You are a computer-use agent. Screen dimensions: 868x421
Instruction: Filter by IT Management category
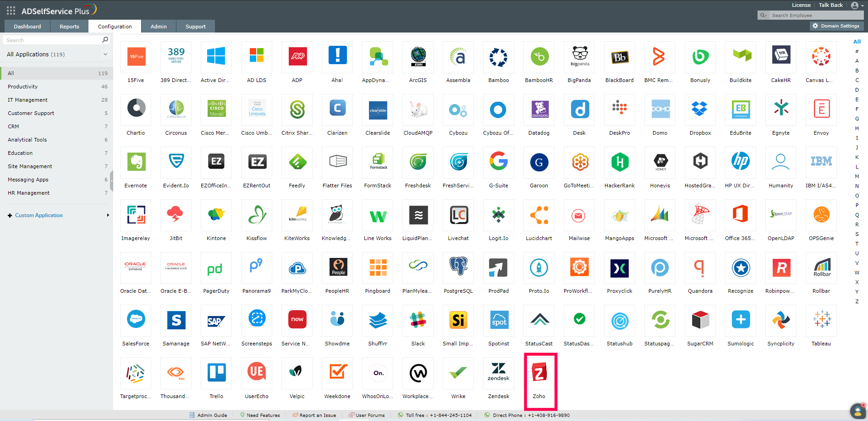coord(56,100)
